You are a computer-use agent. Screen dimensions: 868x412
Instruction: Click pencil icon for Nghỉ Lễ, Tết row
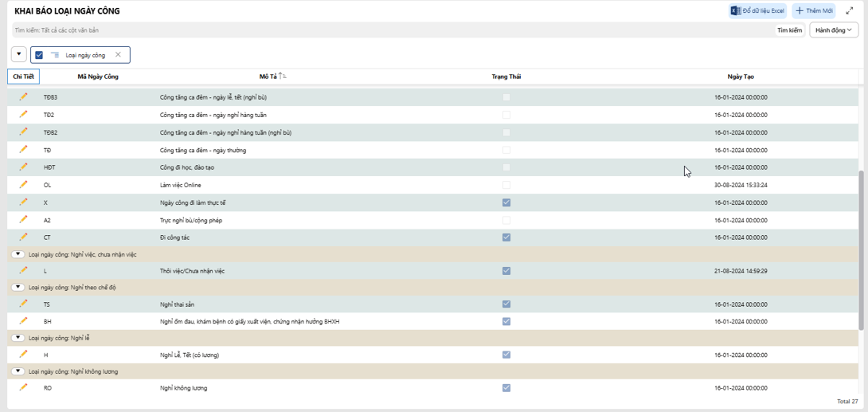[x=23, y=355]
